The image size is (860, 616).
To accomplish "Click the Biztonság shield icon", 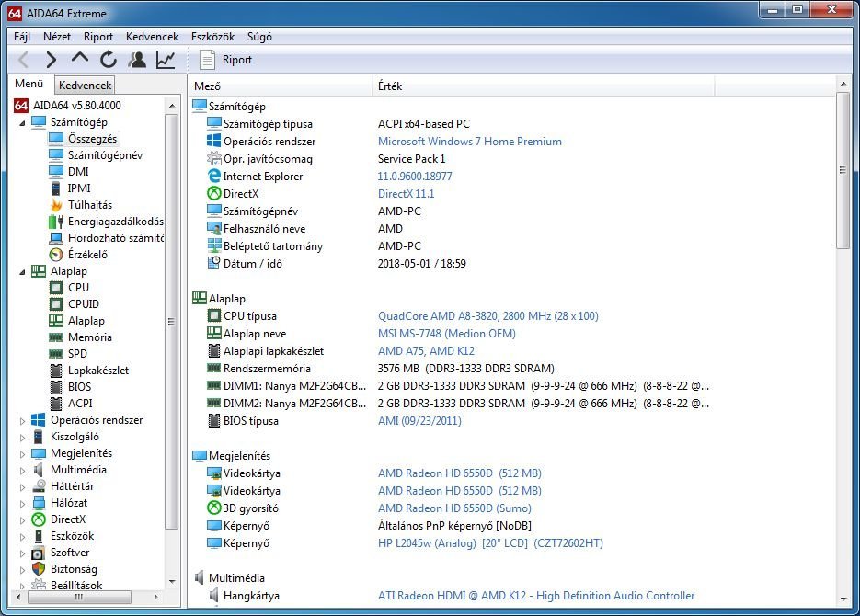I will pyautogui.click(x=39, y=569).
